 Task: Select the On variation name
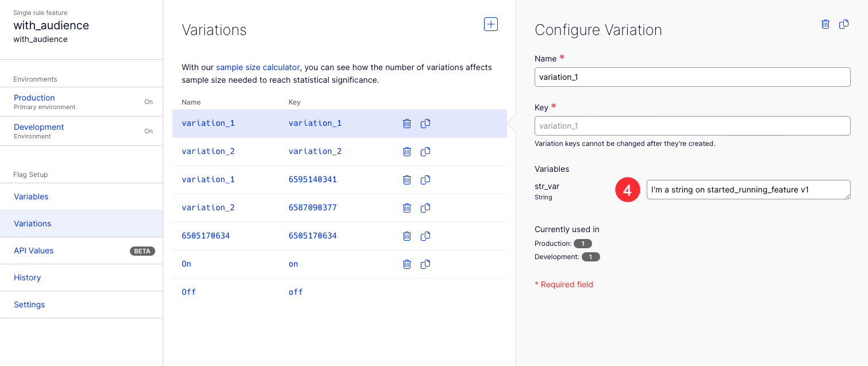(x=186, y=264)
